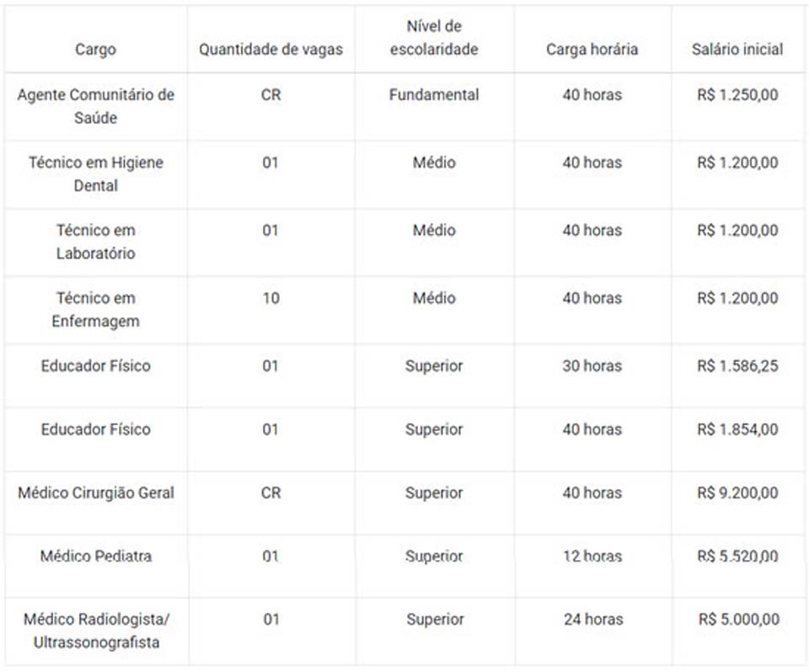Click the Médico Radiologista/Ultrassonografista cell
The width and height of the screenshot is (809, 672).
(95, 631)
